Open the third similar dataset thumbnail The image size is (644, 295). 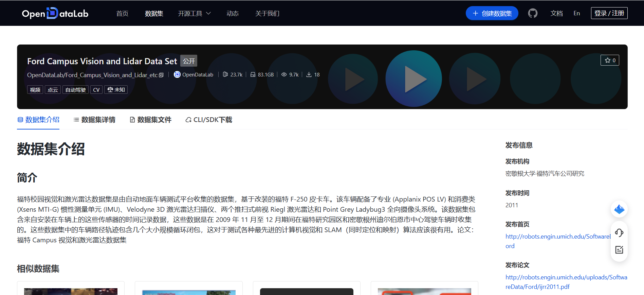pyautogui.click(x=307, y=292)
